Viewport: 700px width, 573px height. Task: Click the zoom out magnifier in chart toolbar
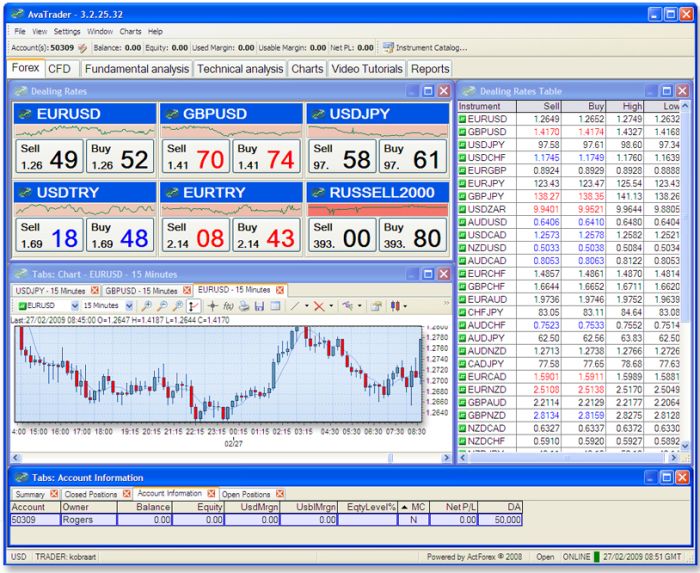pyautogui.click(x=162, y=306)
